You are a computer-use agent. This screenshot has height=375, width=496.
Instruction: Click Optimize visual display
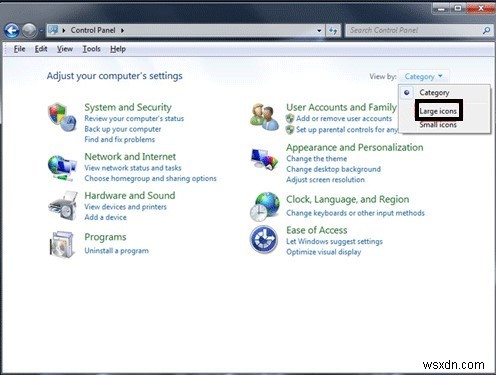click(324, 252)
